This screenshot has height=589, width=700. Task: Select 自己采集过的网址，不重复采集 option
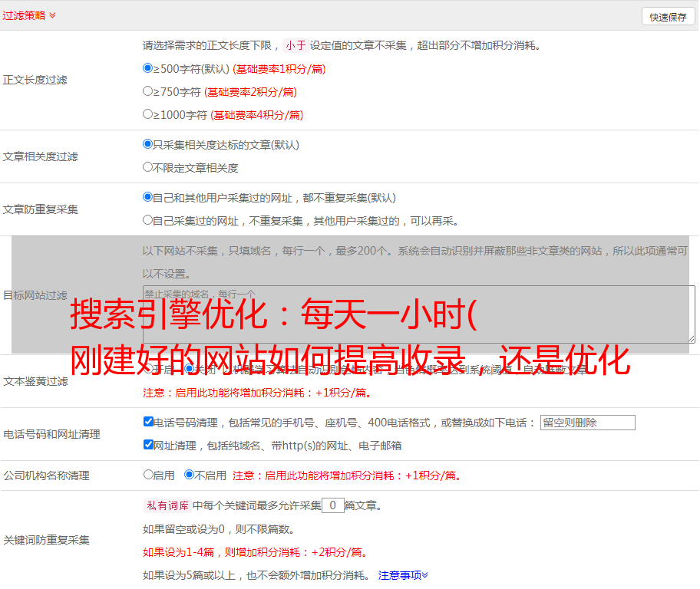coord(147,220)
